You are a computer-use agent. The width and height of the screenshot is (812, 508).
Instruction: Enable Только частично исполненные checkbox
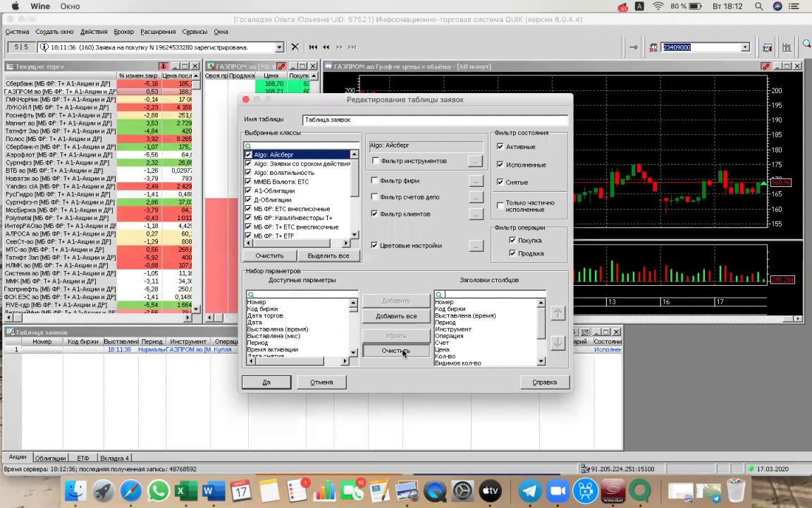point(500,206)
